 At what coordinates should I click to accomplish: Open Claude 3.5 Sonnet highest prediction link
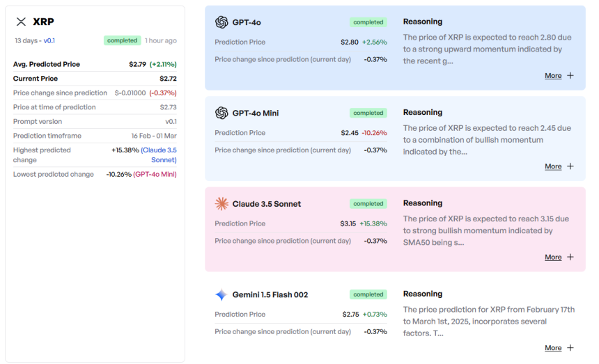coord(160,155)
